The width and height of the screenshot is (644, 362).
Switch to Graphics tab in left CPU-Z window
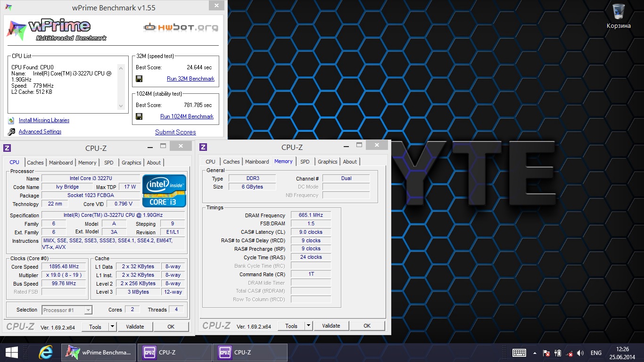tap(132, 163)
